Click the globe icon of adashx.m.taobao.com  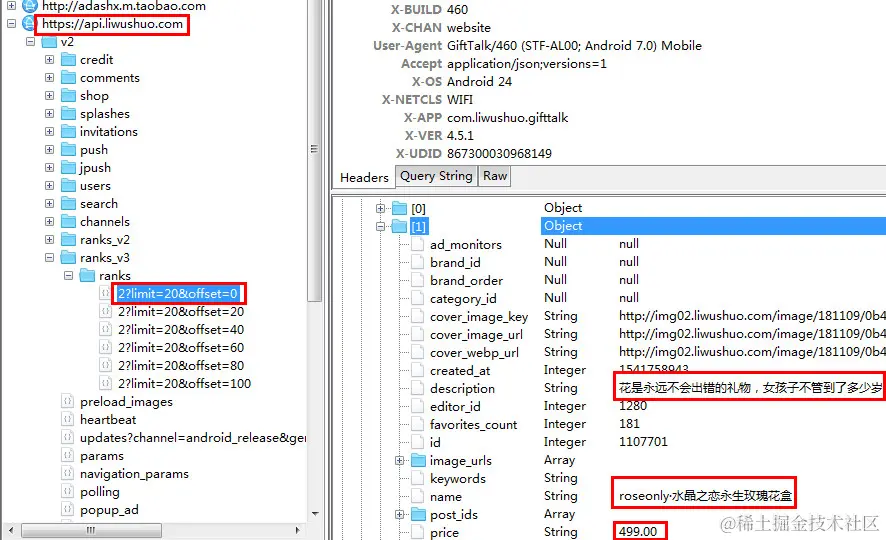click(x=29, y=6)
